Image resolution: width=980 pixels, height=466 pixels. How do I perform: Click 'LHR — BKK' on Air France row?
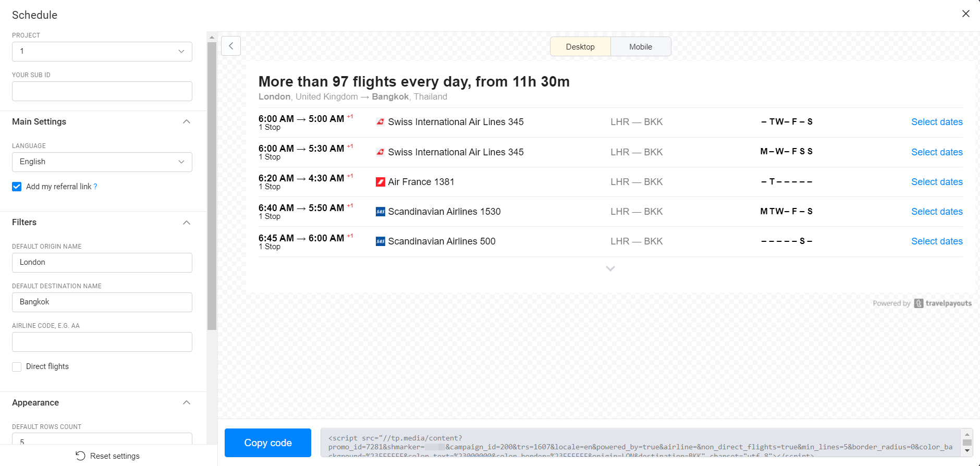pos(636,182)
